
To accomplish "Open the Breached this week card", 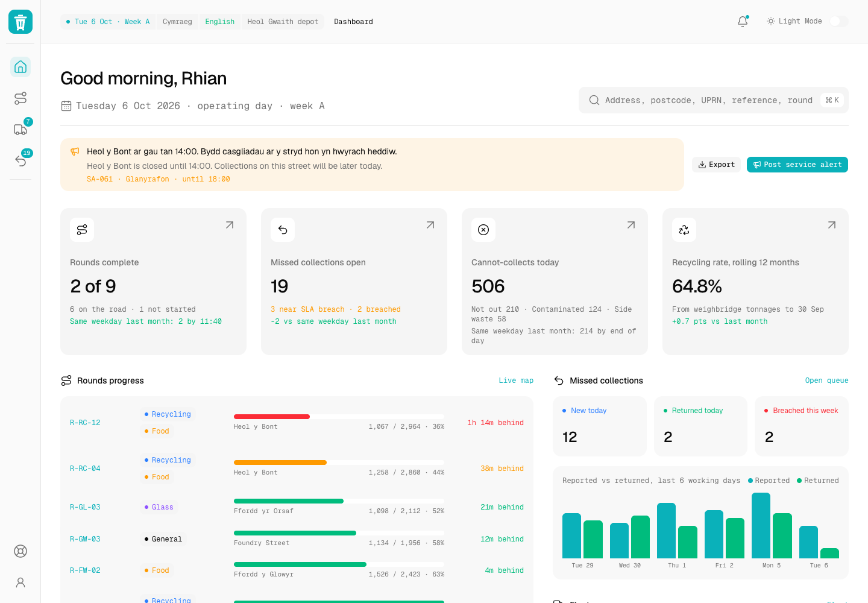I will pos(802,426).
